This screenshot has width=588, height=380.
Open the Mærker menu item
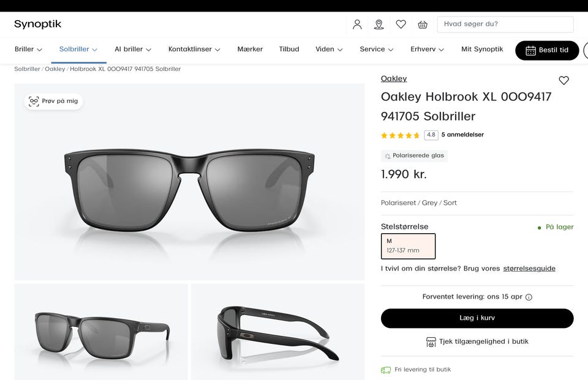[x=250, y=50]
